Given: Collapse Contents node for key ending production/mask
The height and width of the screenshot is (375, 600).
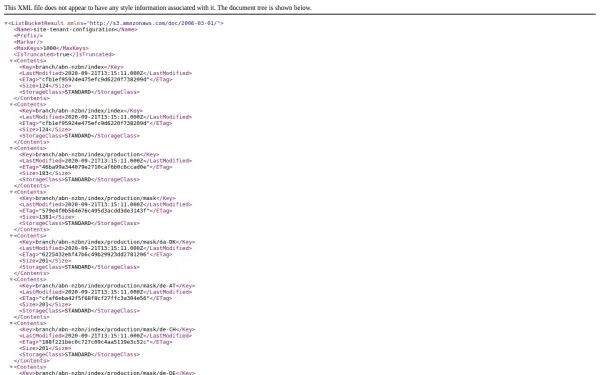Looking at the screenshot, I should pyautogui.click(x=11, y=192).
